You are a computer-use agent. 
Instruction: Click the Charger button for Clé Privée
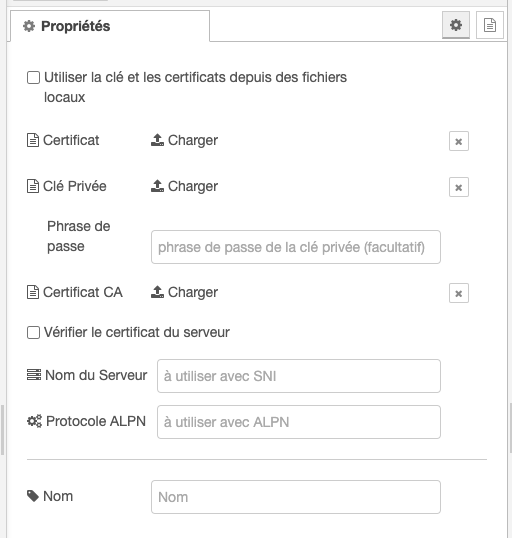tap(184, 186)
